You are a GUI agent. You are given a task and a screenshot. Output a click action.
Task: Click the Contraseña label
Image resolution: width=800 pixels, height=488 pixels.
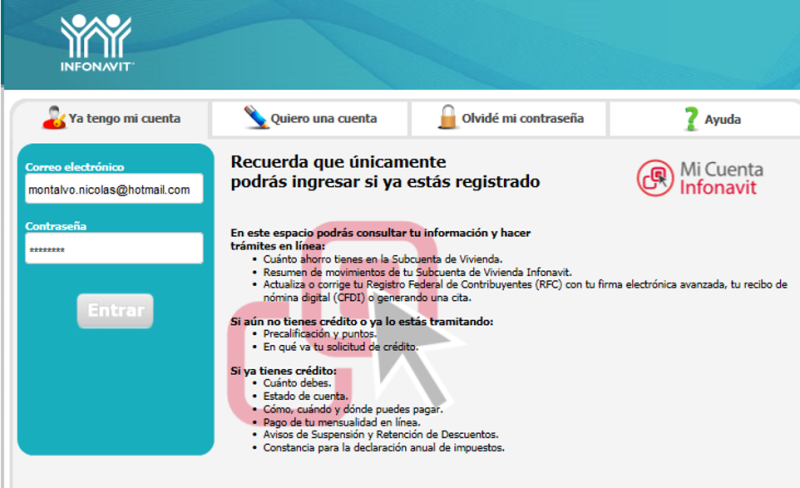click(56, 226)
